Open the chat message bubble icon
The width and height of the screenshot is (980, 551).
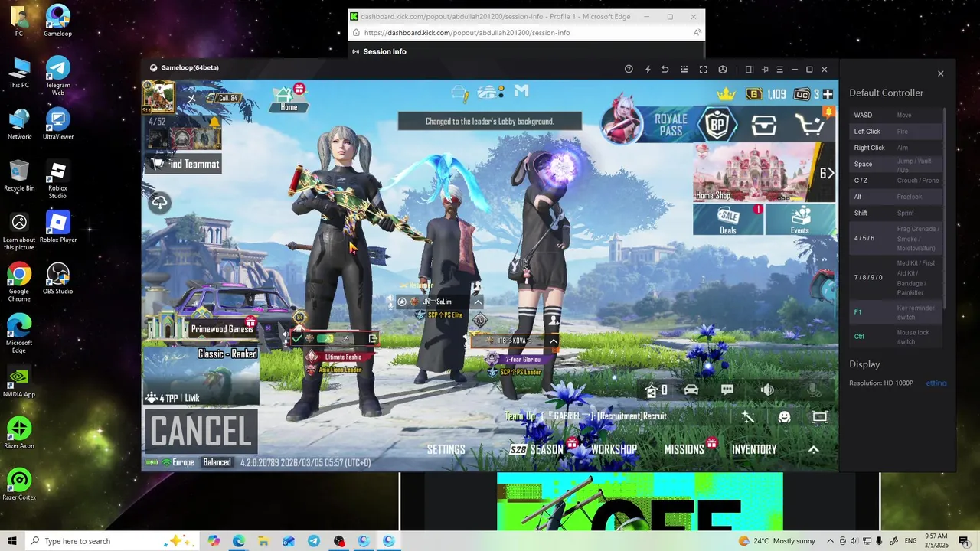727,390
